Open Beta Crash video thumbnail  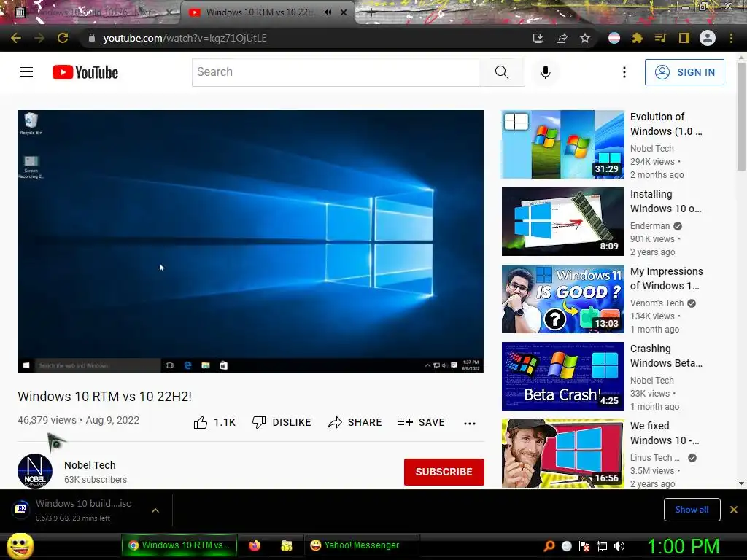click(x=562, y=376)
